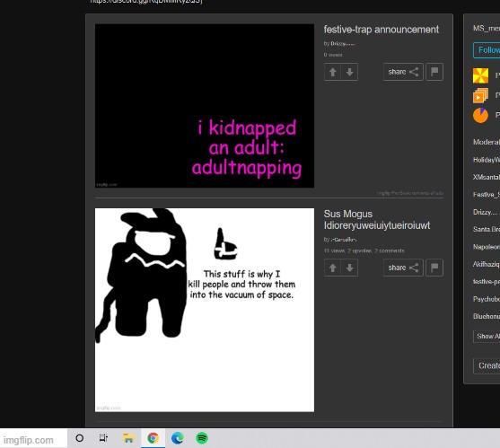Flag the festive-trap announcement post
The width and height of the screenshot is (500, 448).
434,72
